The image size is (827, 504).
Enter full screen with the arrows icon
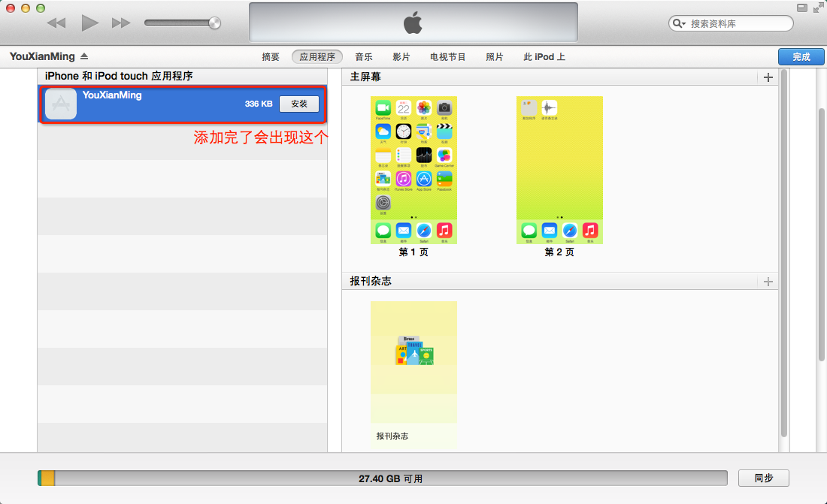(819, 8)
